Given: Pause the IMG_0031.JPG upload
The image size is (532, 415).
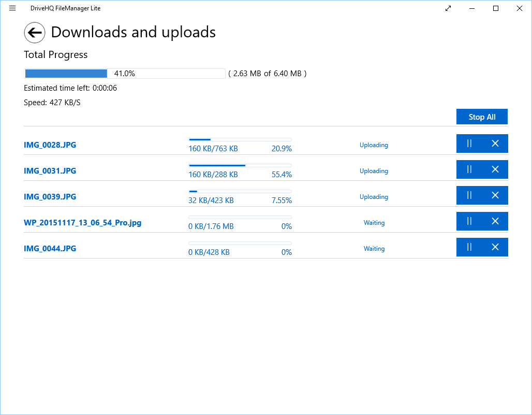Looking at the screenshot, I should [469, 169].
